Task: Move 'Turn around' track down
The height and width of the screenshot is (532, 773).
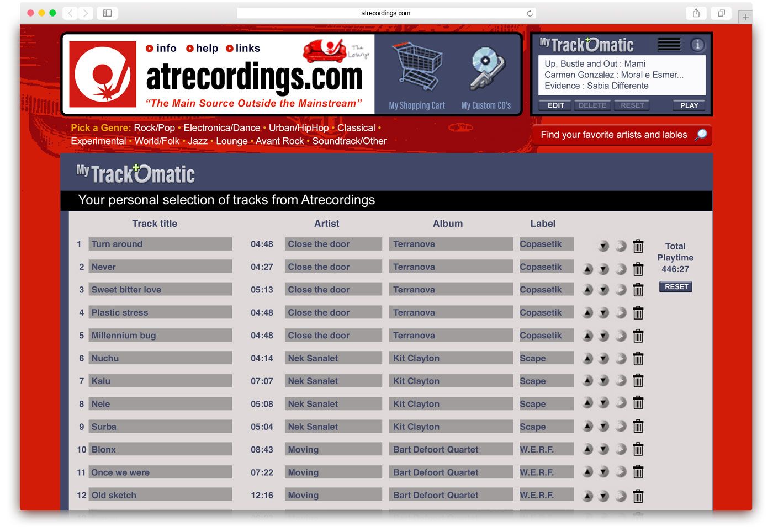Action: [604, 246]
